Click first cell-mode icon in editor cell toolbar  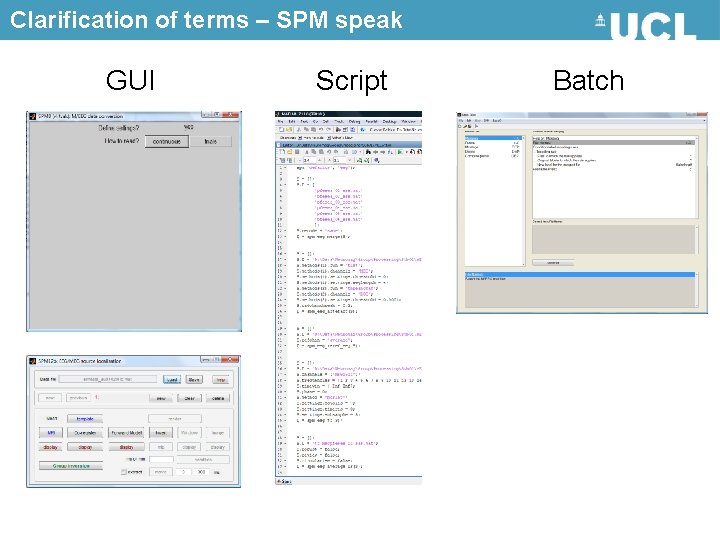282,160
